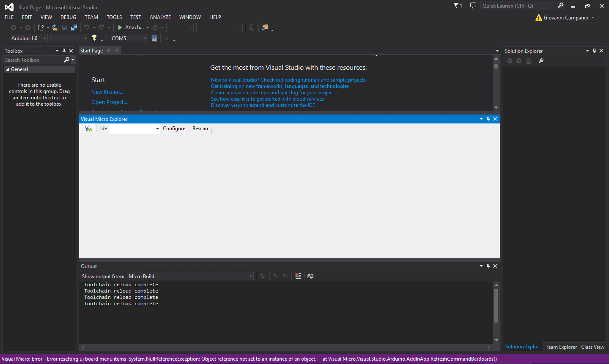
Task: Open the COM5 serial port dropdown
Action: [145, 38]
